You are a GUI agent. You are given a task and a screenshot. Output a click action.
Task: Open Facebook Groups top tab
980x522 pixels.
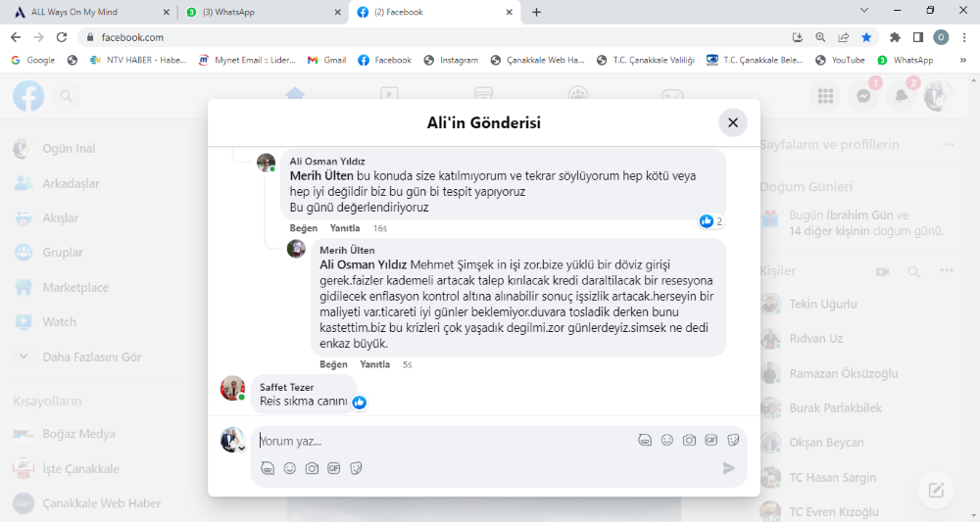click(578, 94)
